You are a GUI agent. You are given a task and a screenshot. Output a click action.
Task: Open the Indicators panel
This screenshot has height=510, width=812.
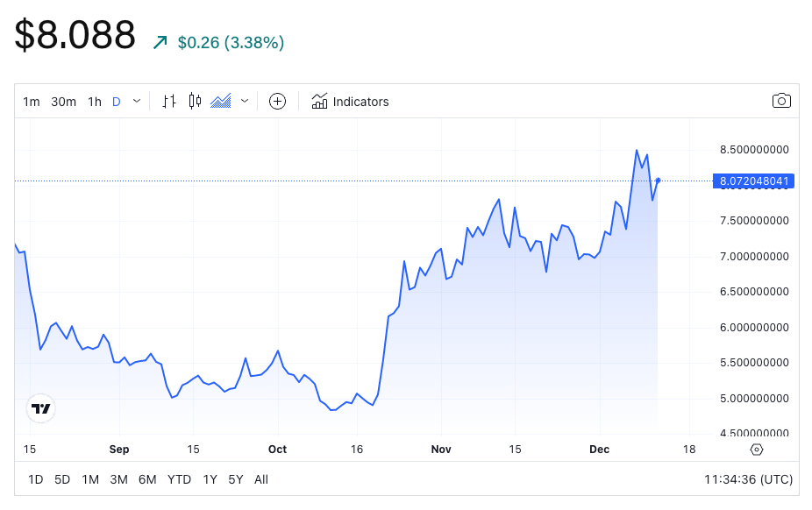(x=350, y=102)
